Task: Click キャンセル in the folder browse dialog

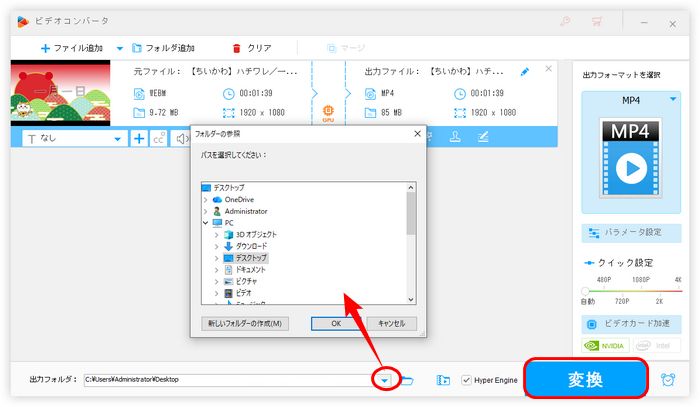Action: point(392,324)
